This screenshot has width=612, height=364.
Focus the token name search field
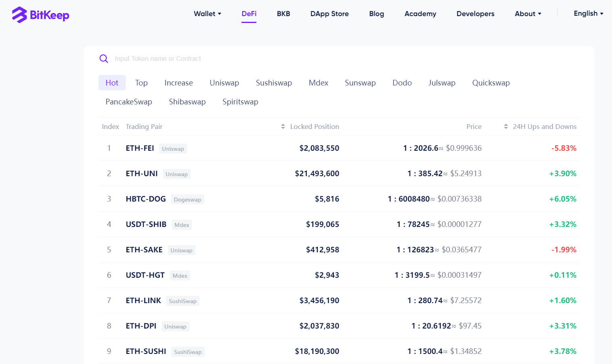(339, 59)
